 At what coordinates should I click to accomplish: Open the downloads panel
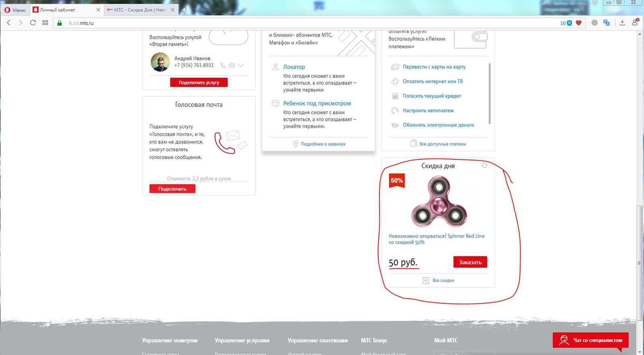622,23
